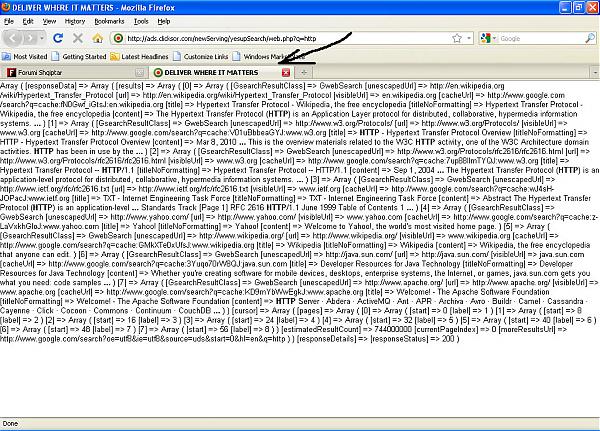Open the Help menu
Image resolution: width=600 pixels, height=431 pixels.
164,21
